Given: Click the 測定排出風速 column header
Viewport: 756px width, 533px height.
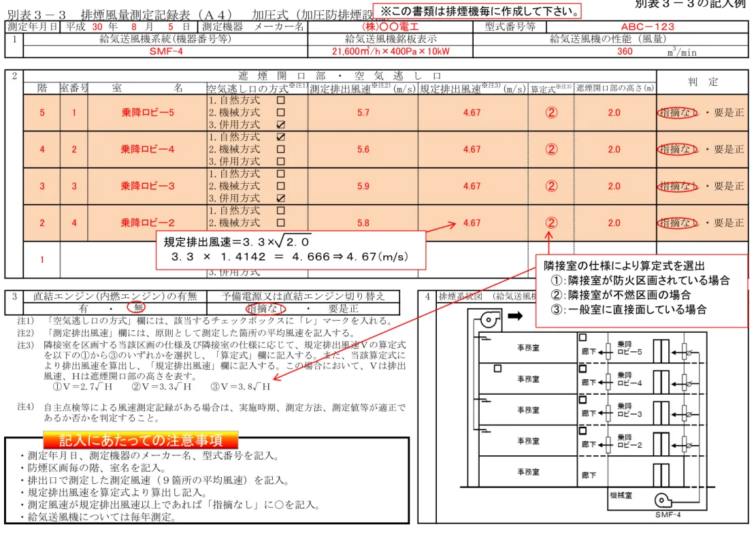Looking at the screenshot, I should (x=363, y=88).
